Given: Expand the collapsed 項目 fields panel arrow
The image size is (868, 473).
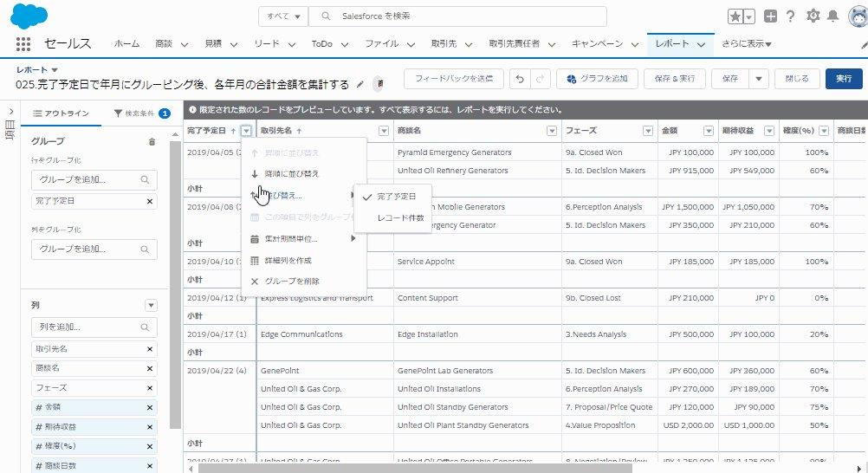Looking at the screenshot, I should click(x=10, y=112).
